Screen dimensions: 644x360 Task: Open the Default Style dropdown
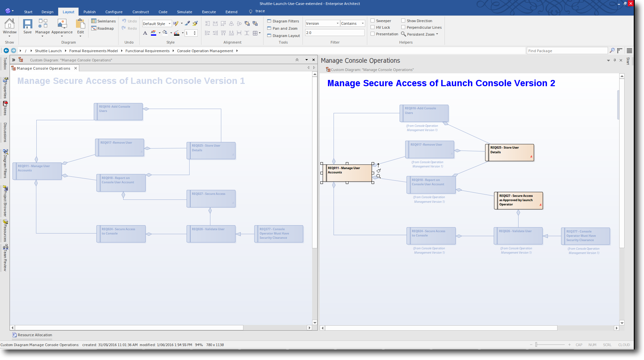pos(169,24)
